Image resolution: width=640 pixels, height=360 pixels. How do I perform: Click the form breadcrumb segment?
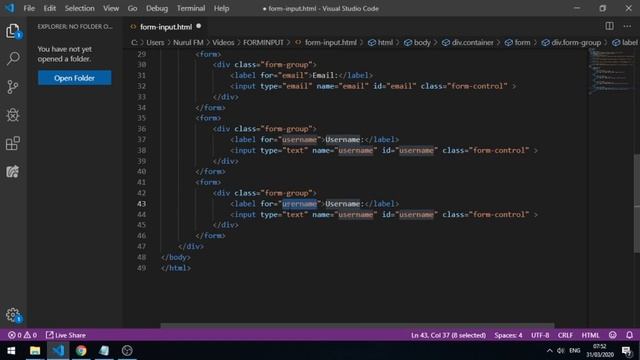pyautogui.click(x=517, y=42)
